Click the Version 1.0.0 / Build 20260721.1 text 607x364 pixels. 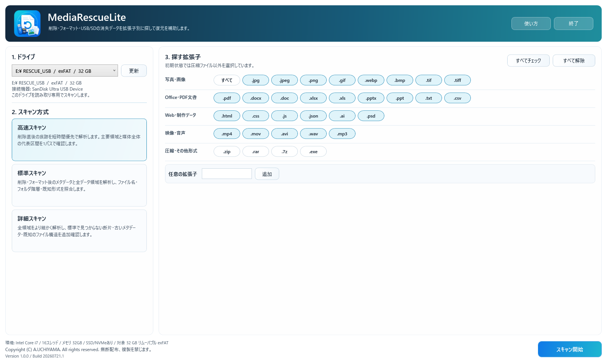coord(35,356)
